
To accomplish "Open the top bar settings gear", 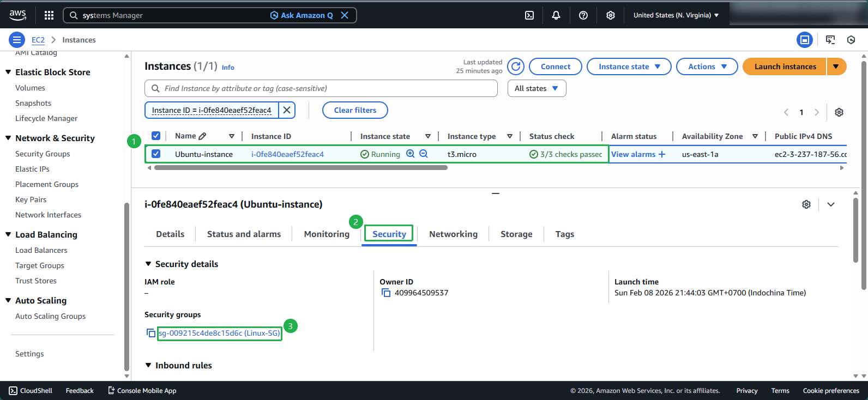I will [611, 15].
